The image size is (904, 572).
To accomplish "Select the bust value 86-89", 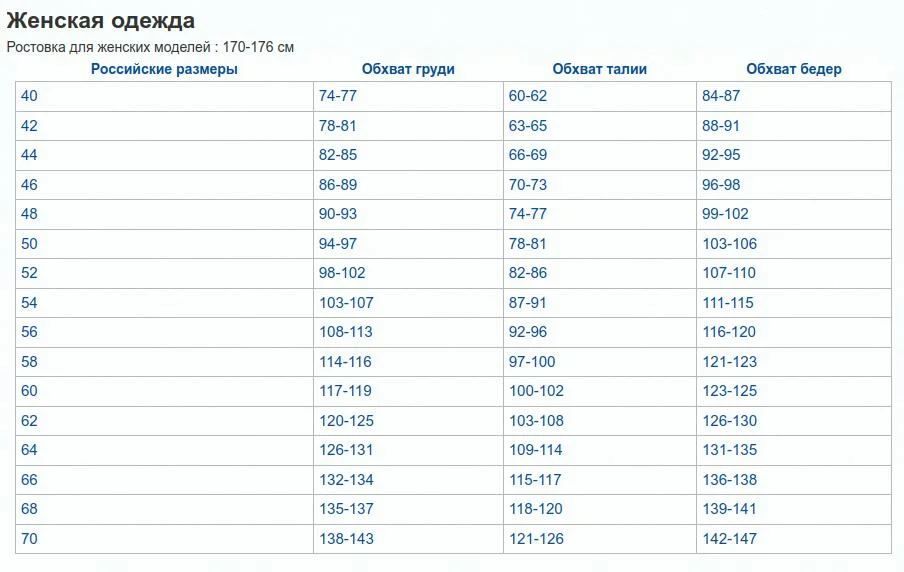I will pos(338,185).
